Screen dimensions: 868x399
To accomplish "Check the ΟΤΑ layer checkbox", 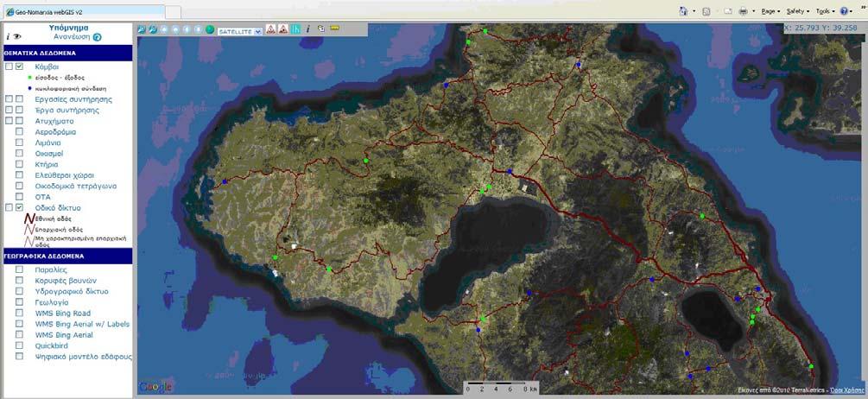I will point(19,197).
